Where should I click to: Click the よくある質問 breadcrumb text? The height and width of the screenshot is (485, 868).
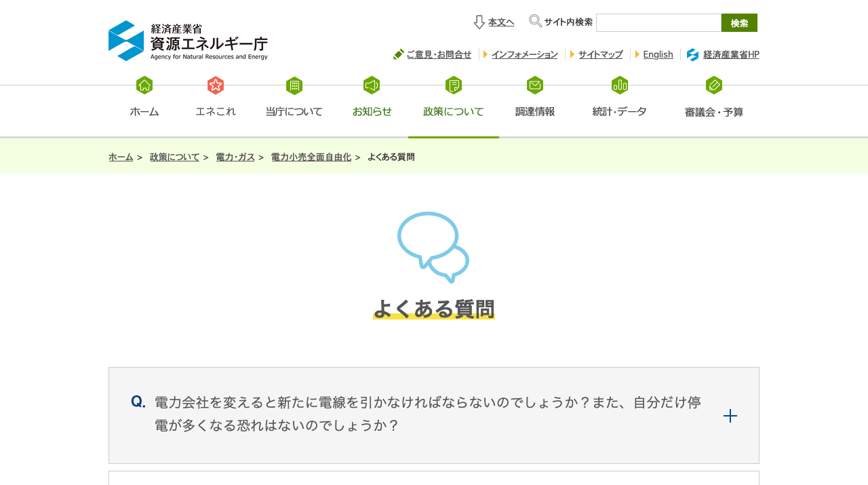pos(391,157)
